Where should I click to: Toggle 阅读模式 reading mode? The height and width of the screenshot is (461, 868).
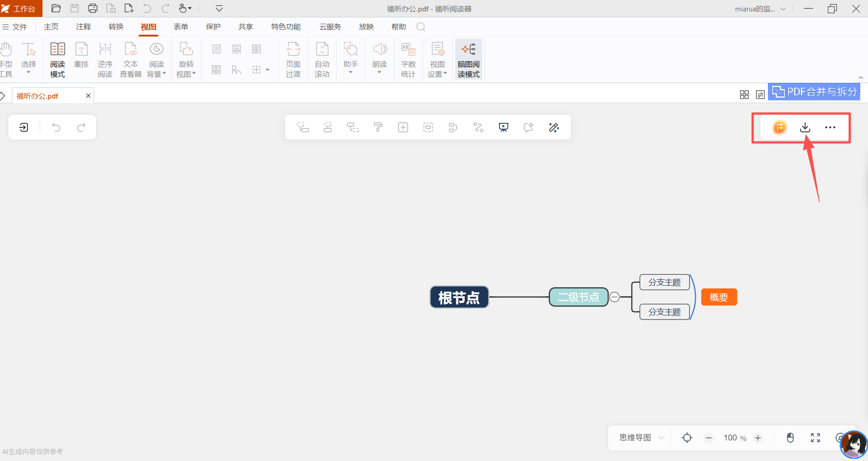pyautogui.click(x=58, y=60)
